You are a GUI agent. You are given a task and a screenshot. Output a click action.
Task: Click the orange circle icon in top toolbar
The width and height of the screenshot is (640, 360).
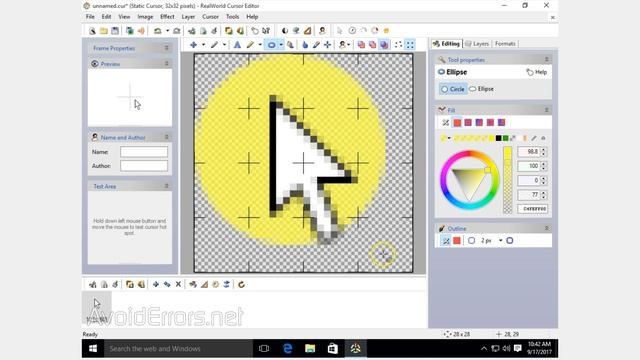387,31
